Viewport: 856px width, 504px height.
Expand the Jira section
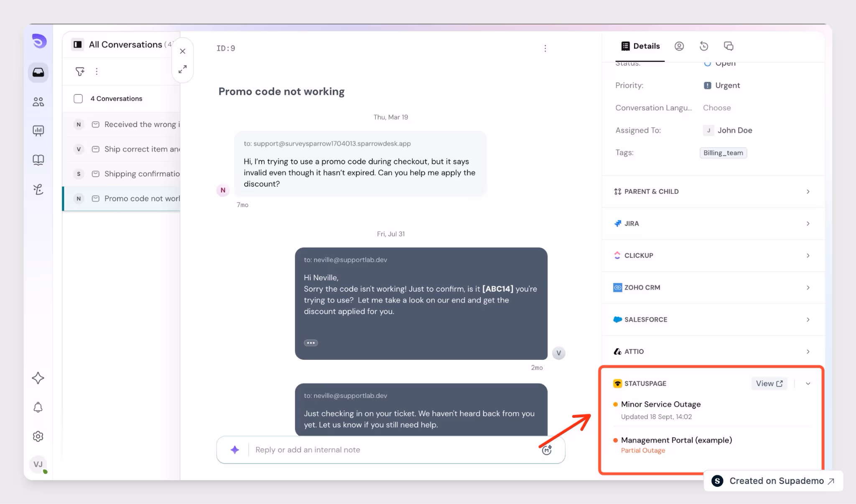713,224
